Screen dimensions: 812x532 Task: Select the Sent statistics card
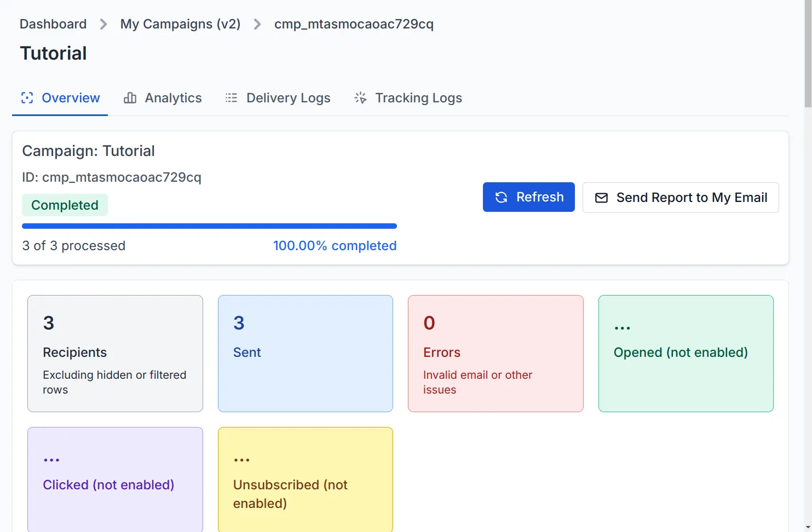tap(305, 354)
